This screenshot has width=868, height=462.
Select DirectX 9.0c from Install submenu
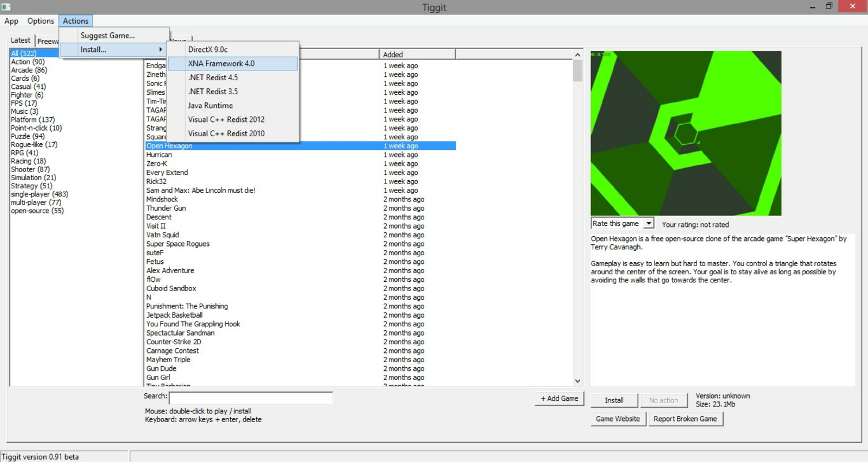233,50
